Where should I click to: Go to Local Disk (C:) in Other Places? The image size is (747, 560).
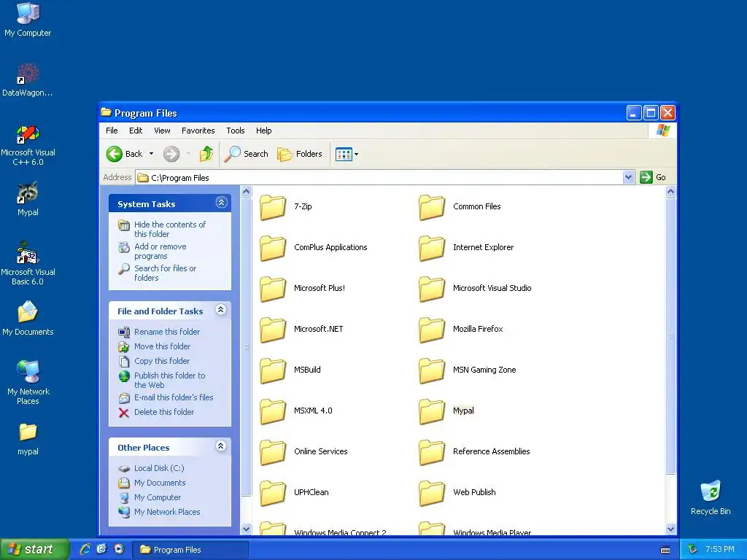point(151,468)
